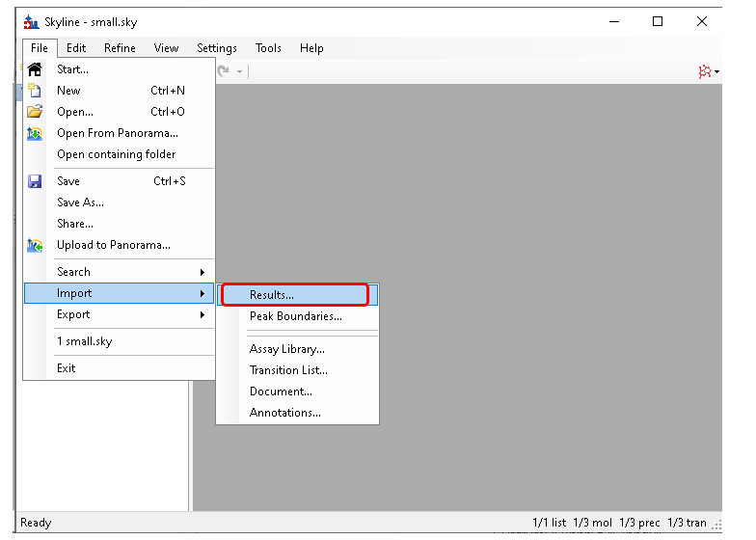Select Transition List... import option

[x=288, y=370]
